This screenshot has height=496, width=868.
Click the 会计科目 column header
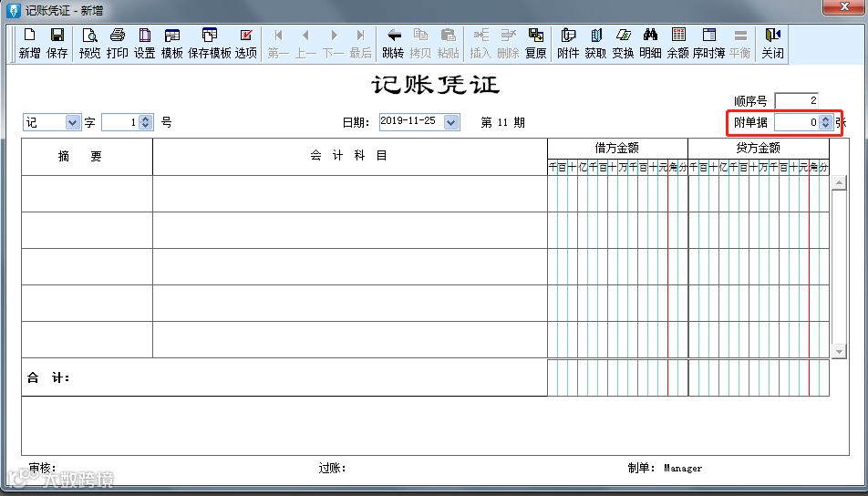(x=350, y=157)
